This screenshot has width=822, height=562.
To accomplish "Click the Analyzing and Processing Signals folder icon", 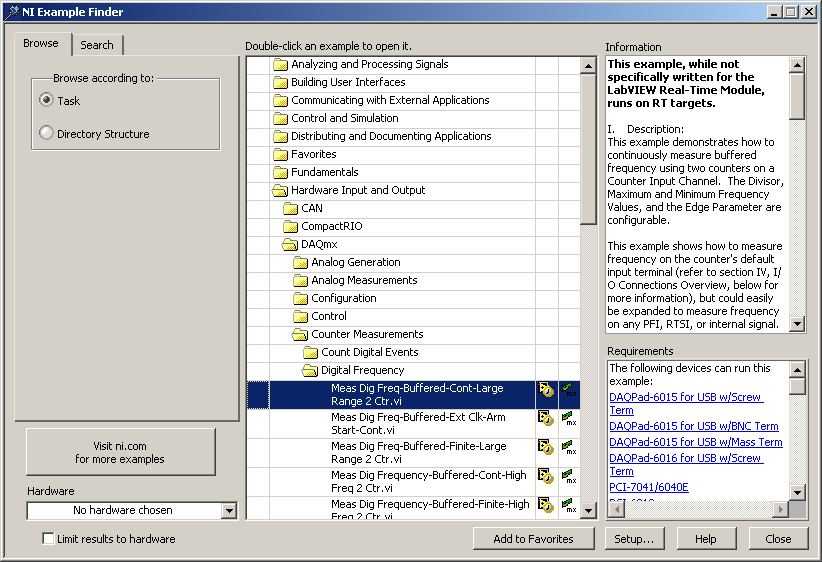I will click(x=280, y=64).
